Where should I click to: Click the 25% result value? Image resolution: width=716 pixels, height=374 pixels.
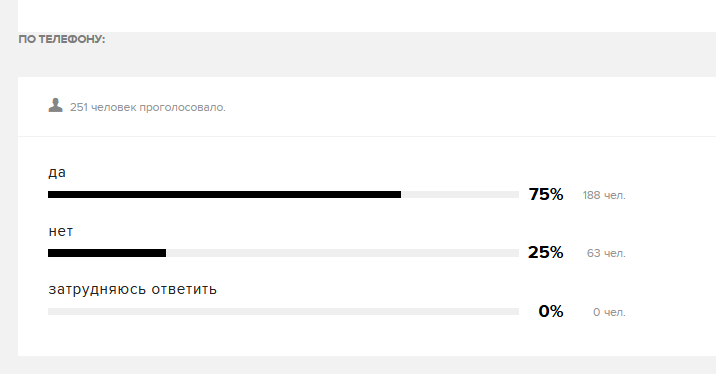point(546,253)
